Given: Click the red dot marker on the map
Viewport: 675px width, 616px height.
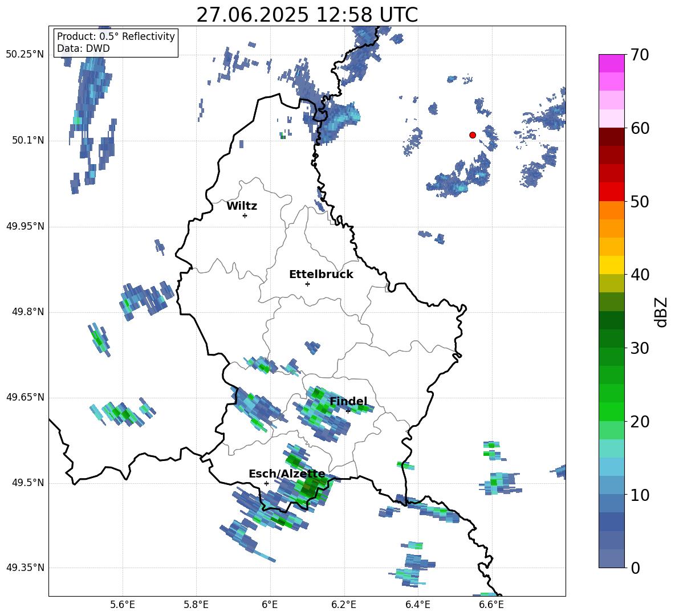Looking at the screenshot, I should click(x=473, y=135).
